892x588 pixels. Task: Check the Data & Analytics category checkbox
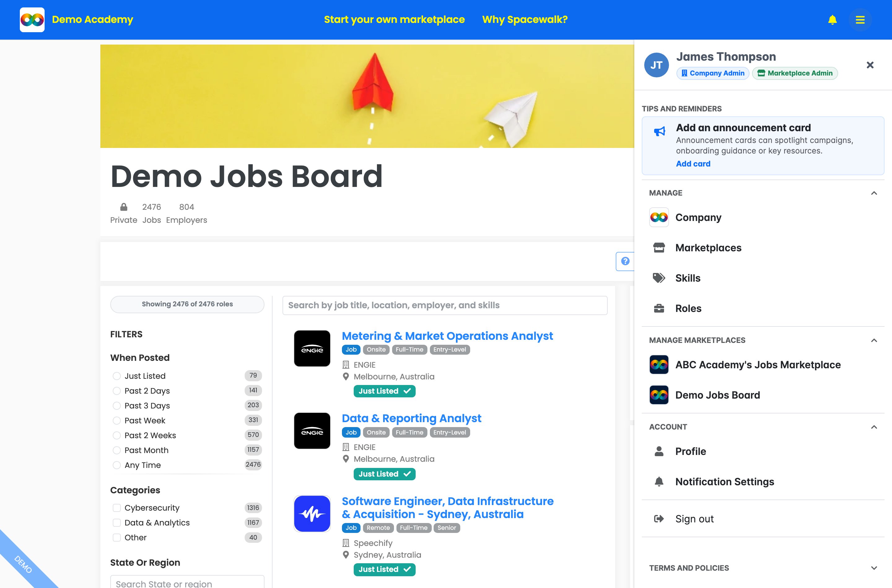[117, 523]
